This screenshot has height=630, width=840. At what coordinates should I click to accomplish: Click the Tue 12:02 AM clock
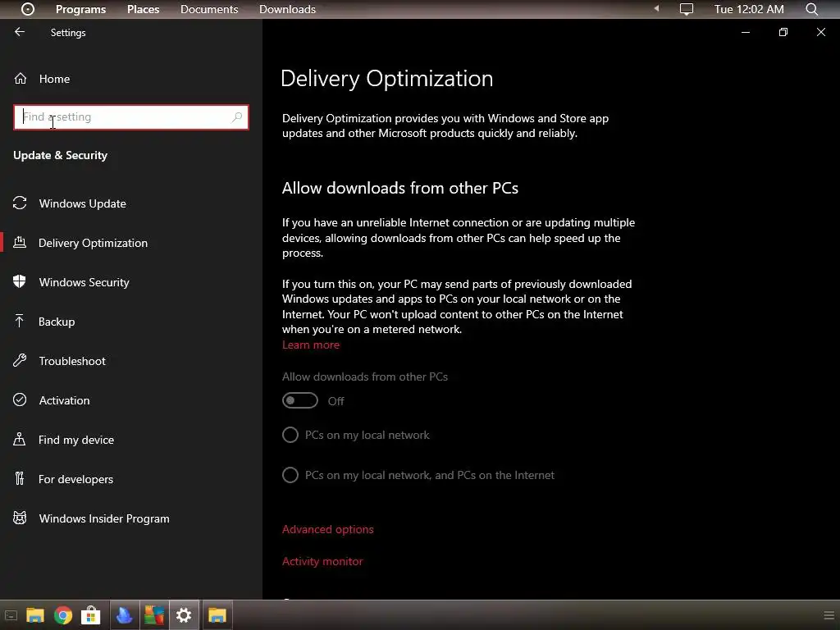pyautogui.click(x=749, y=9)
